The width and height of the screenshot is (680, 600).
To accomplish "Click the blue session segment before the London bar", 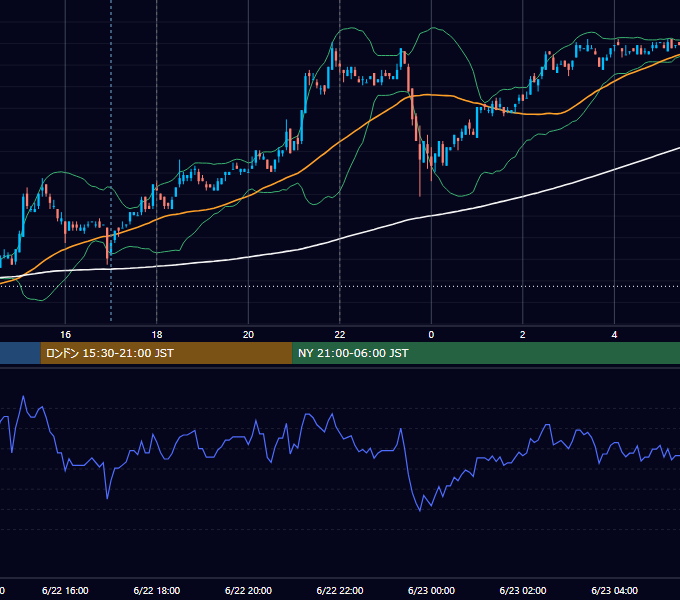I will click(x=20, y=353).
